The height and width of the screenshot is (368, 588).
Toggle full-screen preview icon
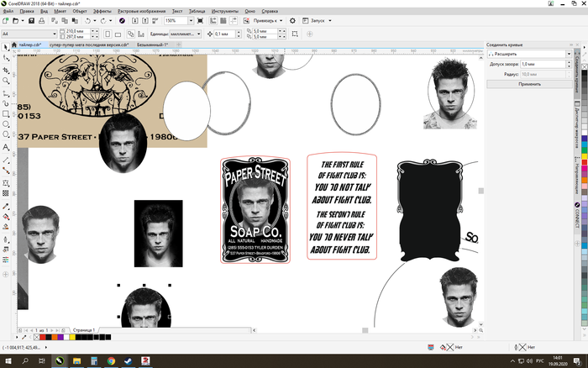pyautogui.click(x=200, y=21)
